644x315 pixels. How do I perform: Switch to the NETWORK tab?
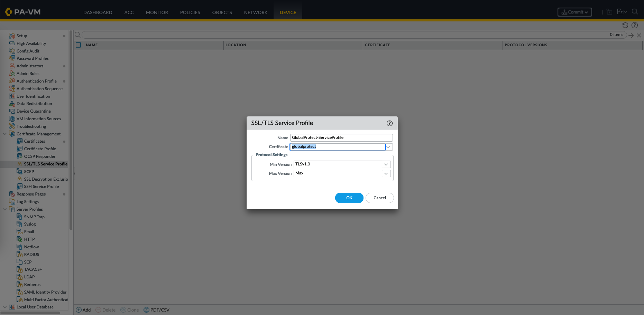click(256, 12)
